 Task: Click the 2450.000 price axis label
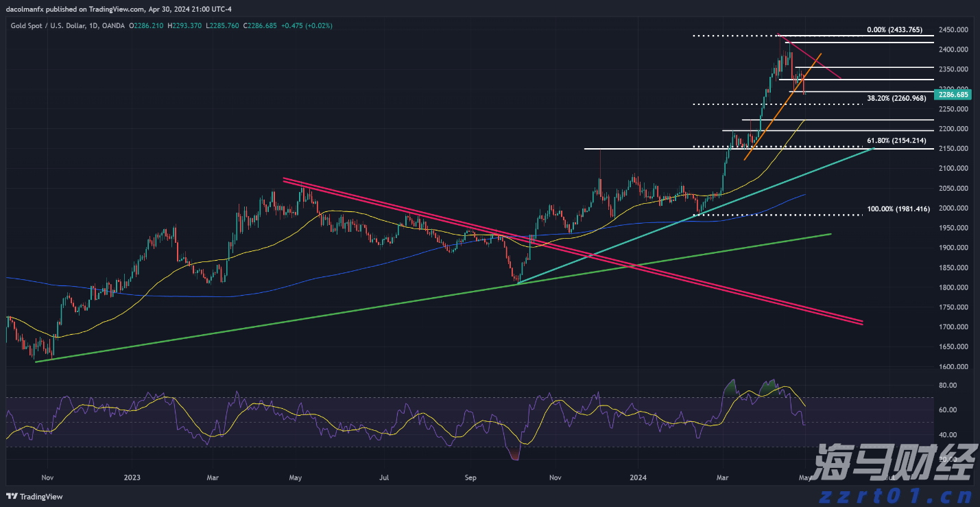click(x=953, y=30)
